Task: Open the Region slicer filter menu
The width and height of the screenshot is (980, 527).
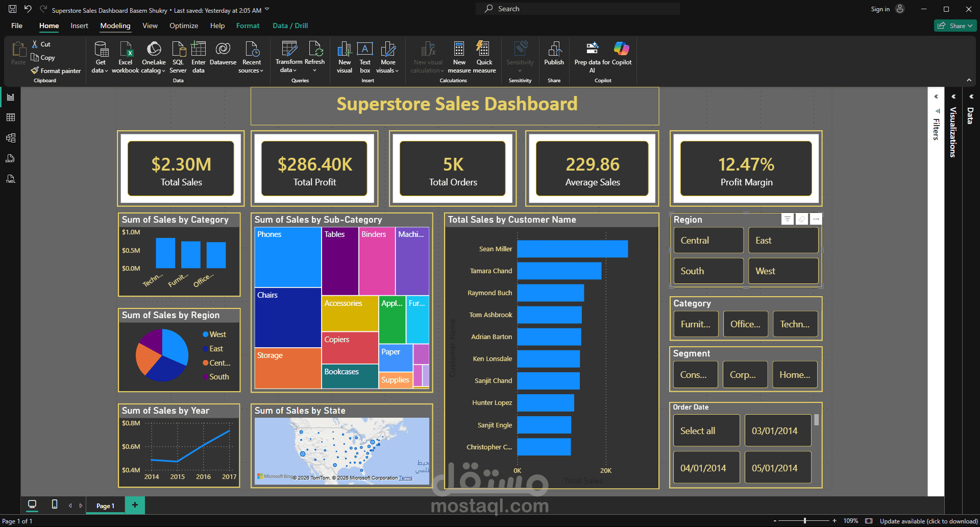Action: click(788, 219)
